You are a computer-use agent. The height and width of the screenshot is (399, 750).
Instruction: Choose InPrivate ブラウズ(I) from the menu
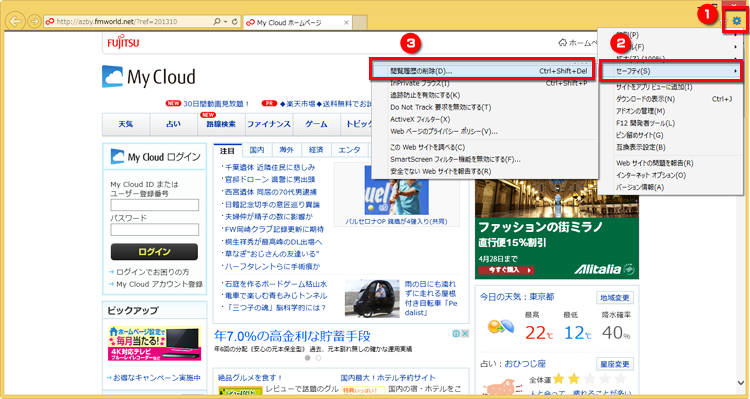[x=485, y=83]
